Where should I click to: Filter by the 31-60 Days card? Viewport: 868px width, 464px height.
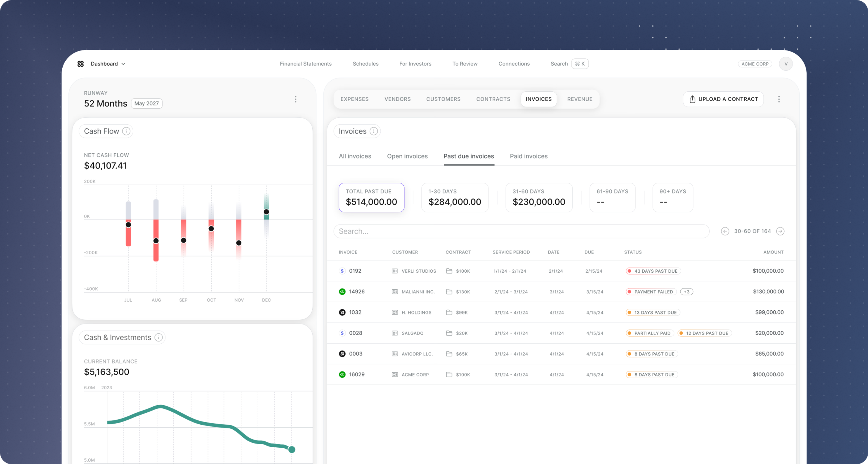[539, 197]
